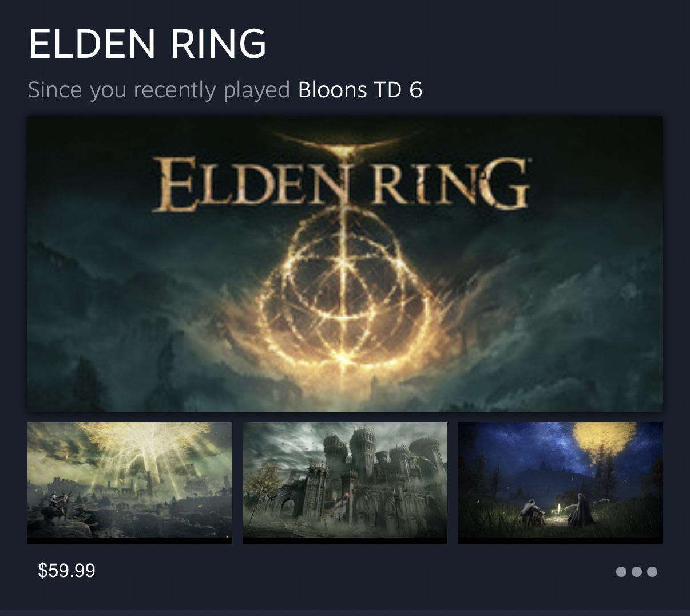The height and width of the screenshot is (616, 690).
Task: Click the ELDEN RING logo inside banner
Action: pos(341,184)
